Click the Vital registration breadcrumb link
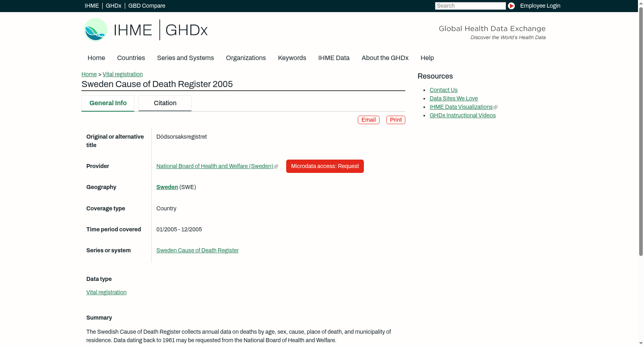This screenshot has width=644, height=347. point(123,74)
